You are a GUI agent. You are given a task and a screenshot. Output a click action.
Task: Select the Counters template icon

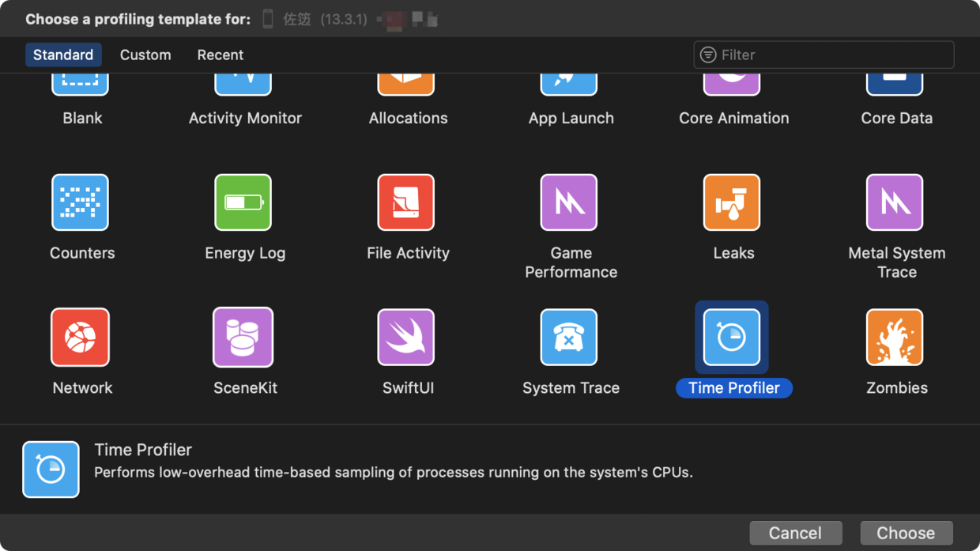point(80,202)
